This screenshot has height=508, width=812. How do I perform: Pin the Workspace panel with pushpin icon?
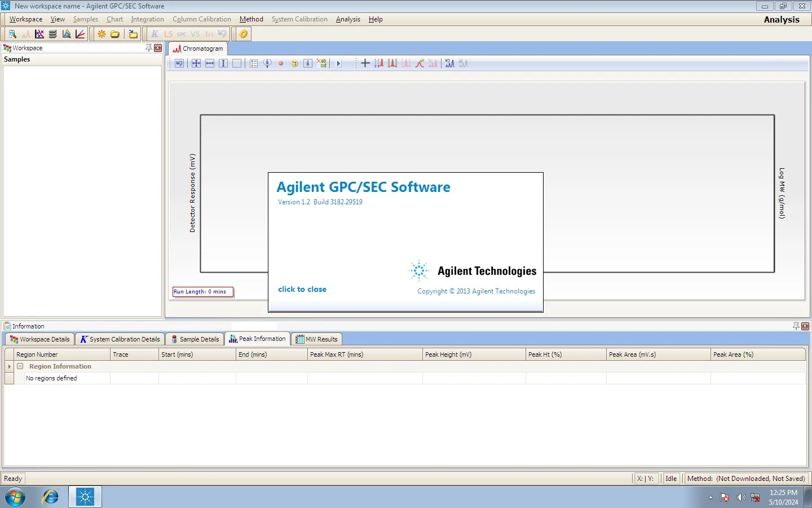click(x=148, y=48)
